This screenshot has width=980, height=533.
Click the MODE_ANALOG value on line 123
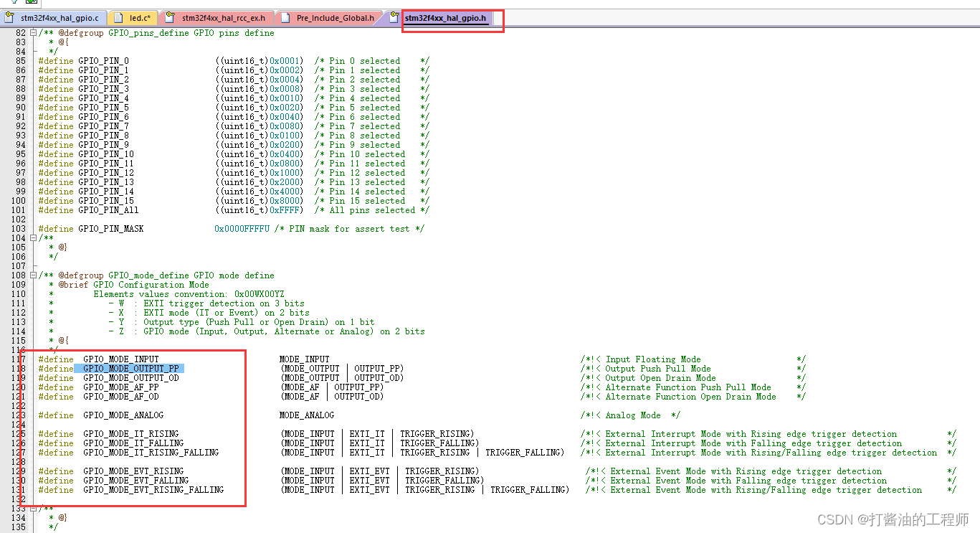pyautogui.click(x=307, y=415)
